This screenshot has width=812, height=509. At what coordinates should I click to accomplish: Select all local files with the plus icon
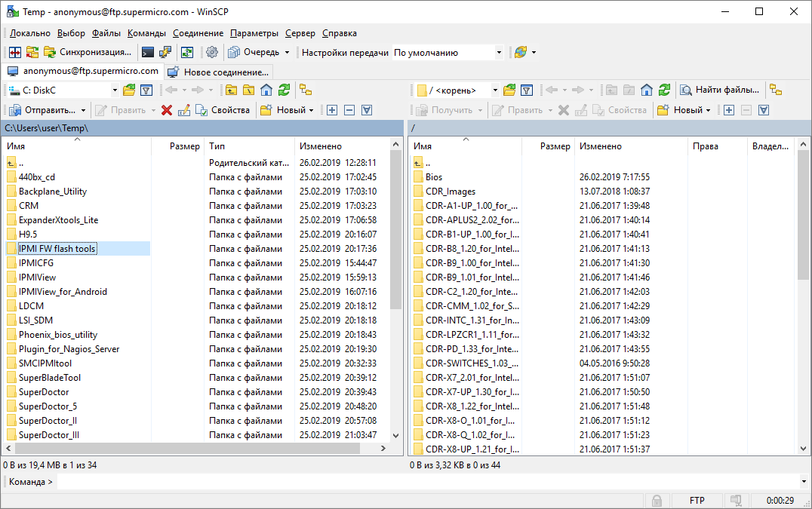point(331,110)
